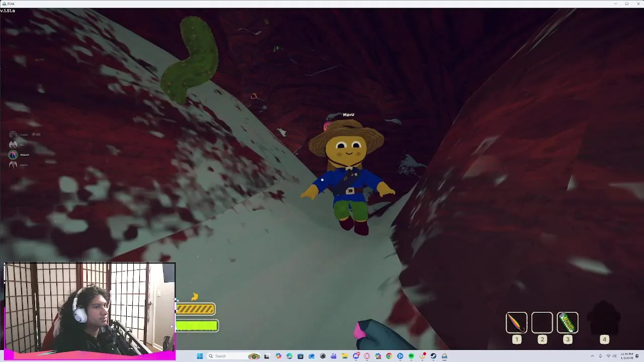Click the highlighted speaking player avatar in voice overlay
644x362 pixels.
click(13, 155)
